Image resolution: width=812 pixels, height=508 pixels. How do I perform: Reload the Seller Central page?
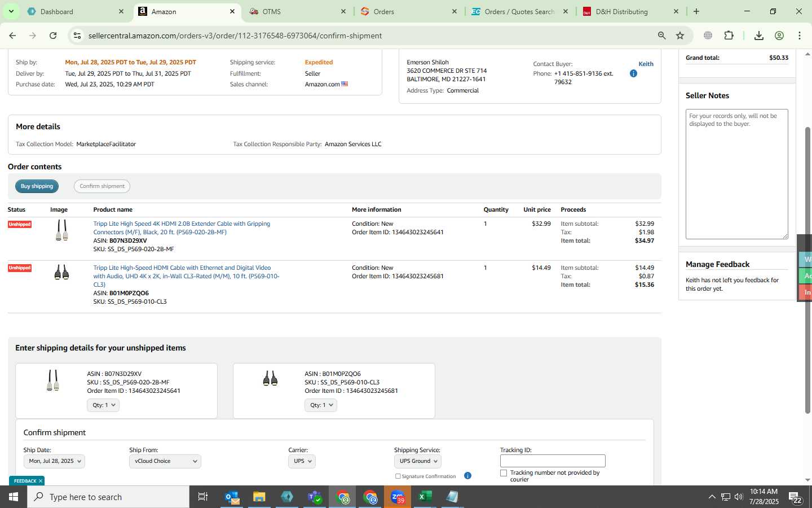53,36
